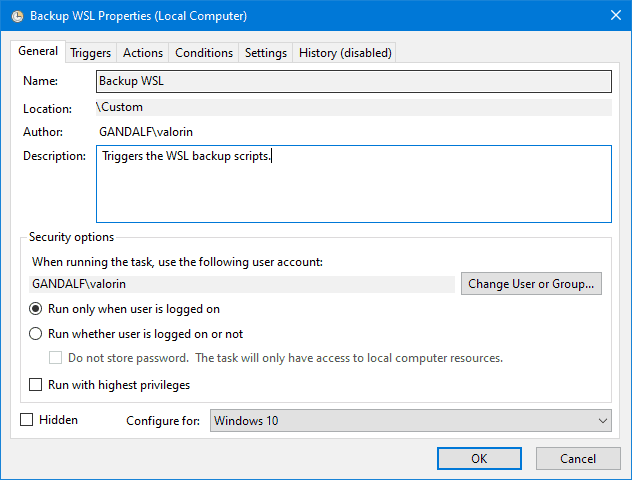Close the Backup WSL Properties dialog
The height and width of the screenshot is (480, 632).
pyautogui.click(x=612, y=16)
